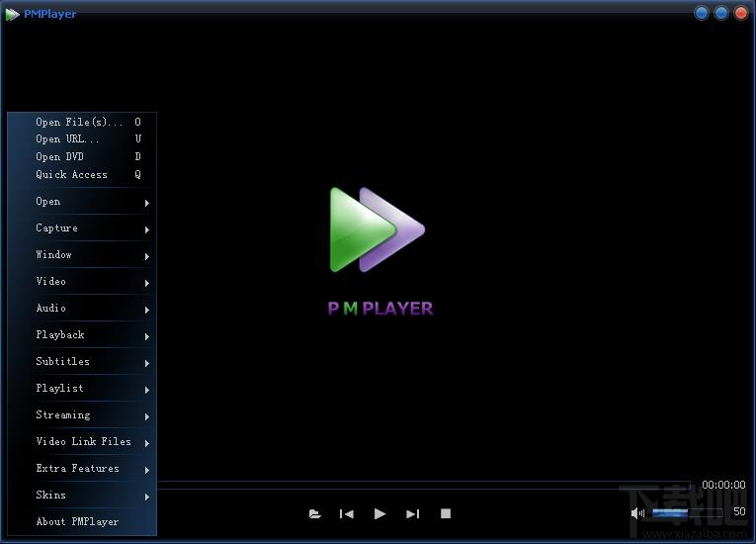756x544 pixels.
Task: Mute audio via the speaker icon
Action: pos(637,513)
